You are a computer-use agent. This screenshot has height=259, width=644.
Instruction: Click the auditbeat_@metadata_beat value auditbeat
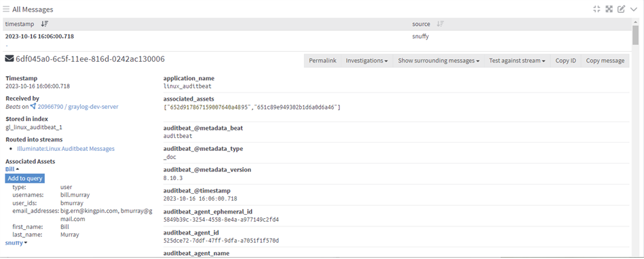pos(178,136)
